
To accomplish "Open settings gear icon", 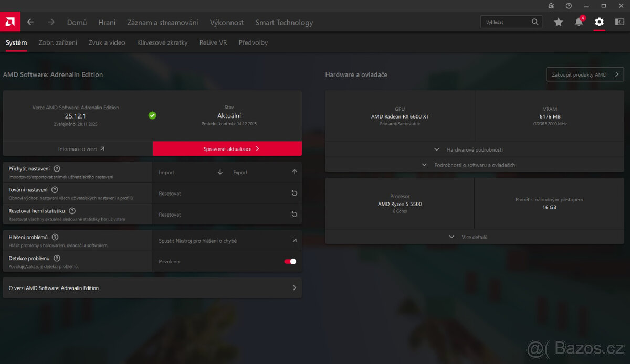I will coord(599,22).
